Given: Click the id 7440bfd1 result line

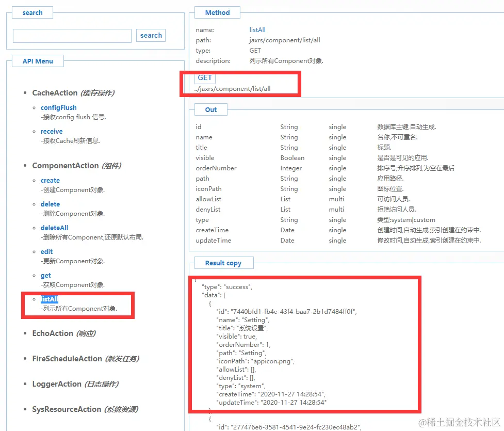Looking at the screenshot, I should (286, 312).
